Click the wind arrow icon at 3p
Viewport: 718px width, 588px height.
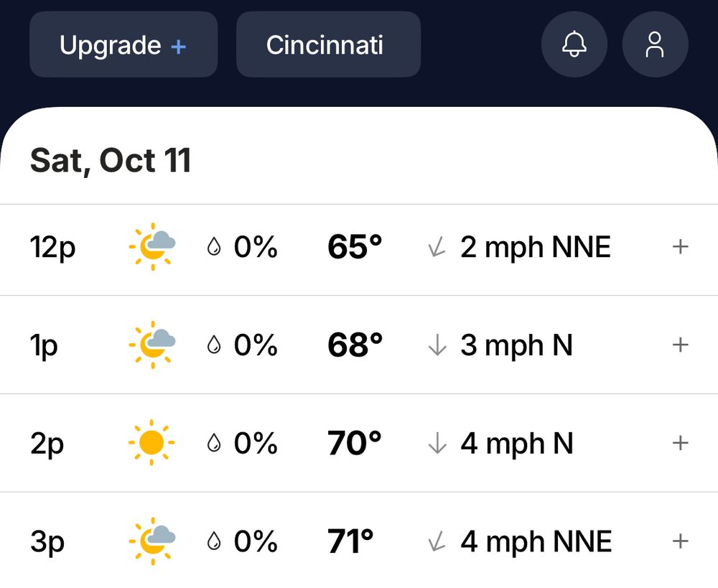436,542
